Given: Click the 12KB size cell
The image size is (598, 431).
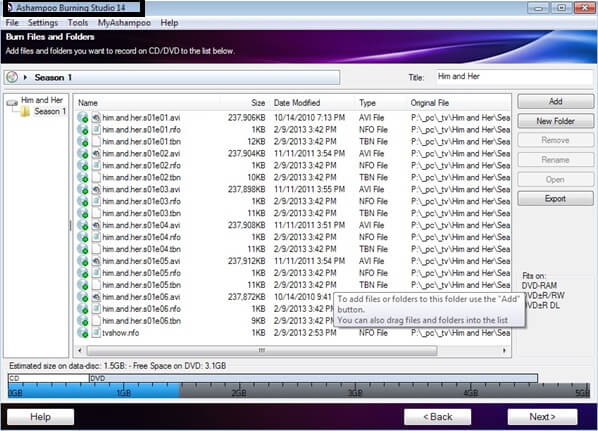Looking at the screenshot, I should (256, 142).
